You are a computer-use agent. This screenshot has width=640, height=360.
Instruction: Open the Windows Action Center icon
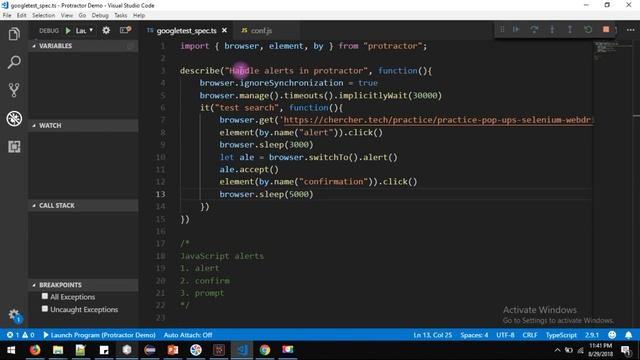pos(626,350)
